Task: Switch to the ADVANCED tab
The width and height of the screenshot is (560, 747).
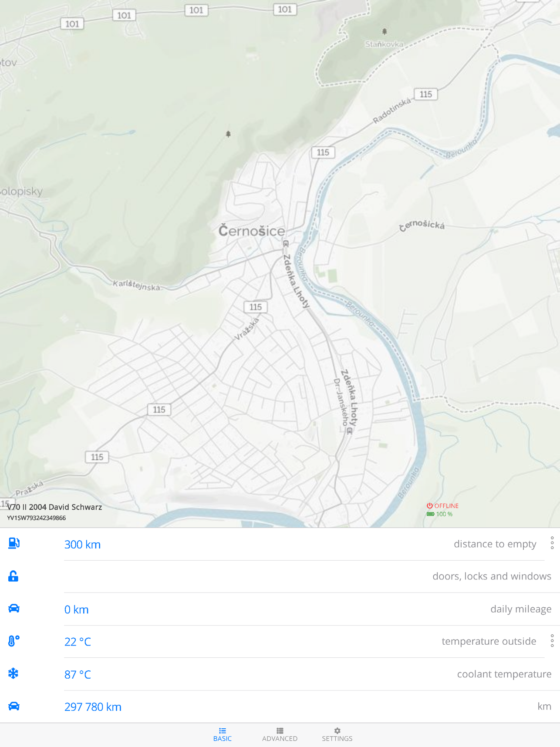Action: (280, 734)
